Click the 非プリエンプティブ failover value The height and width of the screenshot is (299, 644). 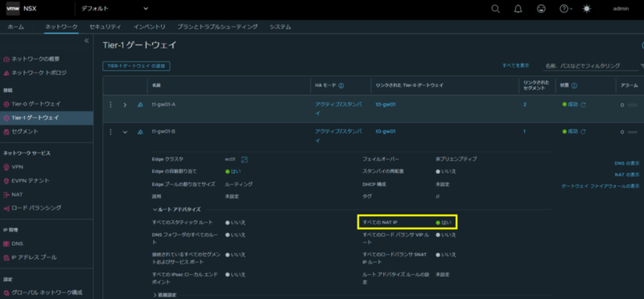[456, 159]
